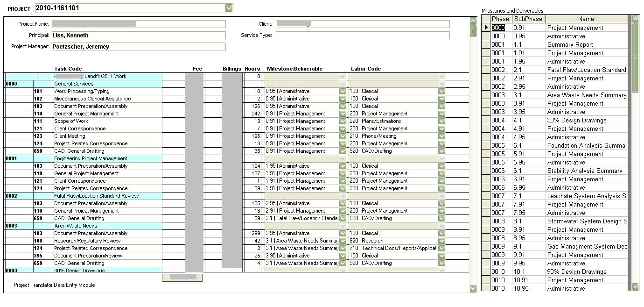Click task 110 General Project Management hours 242

(x=252, y=114)
